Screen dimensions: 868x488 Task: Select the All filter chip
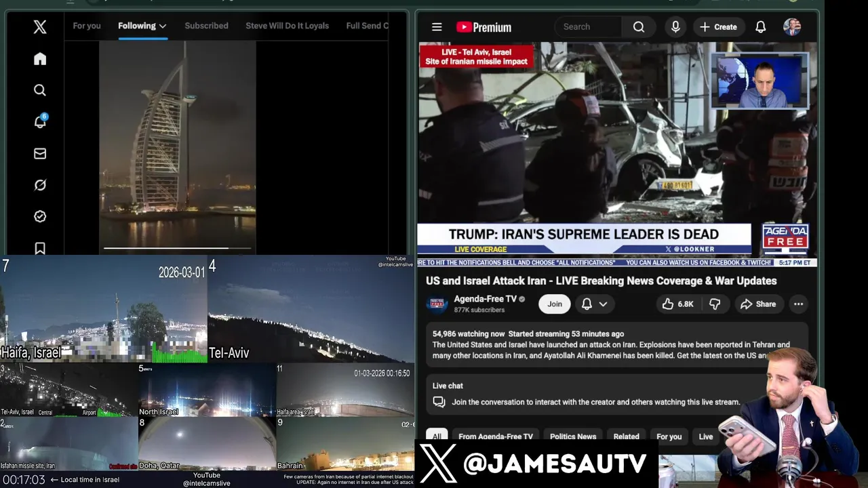pos(437,436)
